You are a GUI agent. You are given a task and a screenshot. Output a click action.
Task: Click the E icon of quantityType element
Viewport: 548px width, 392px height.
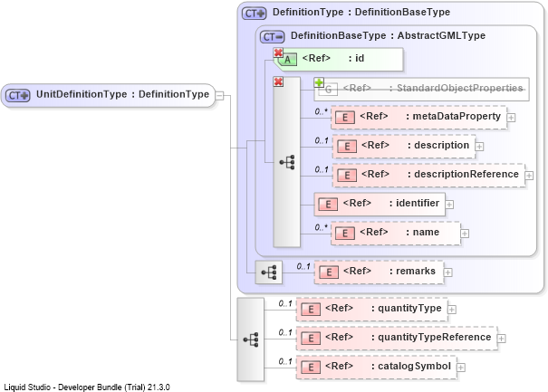pyautogui.click(x=311, y=310)
